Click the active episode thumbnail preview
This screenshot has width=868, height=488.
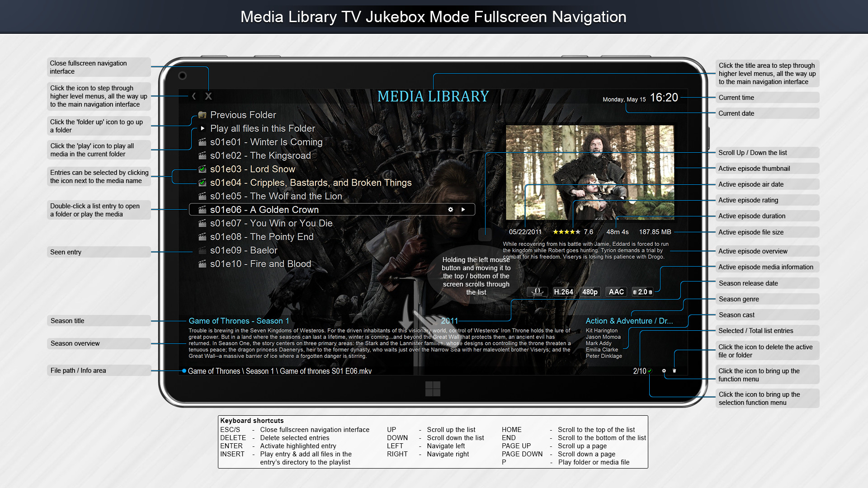(x=590, y=173)
